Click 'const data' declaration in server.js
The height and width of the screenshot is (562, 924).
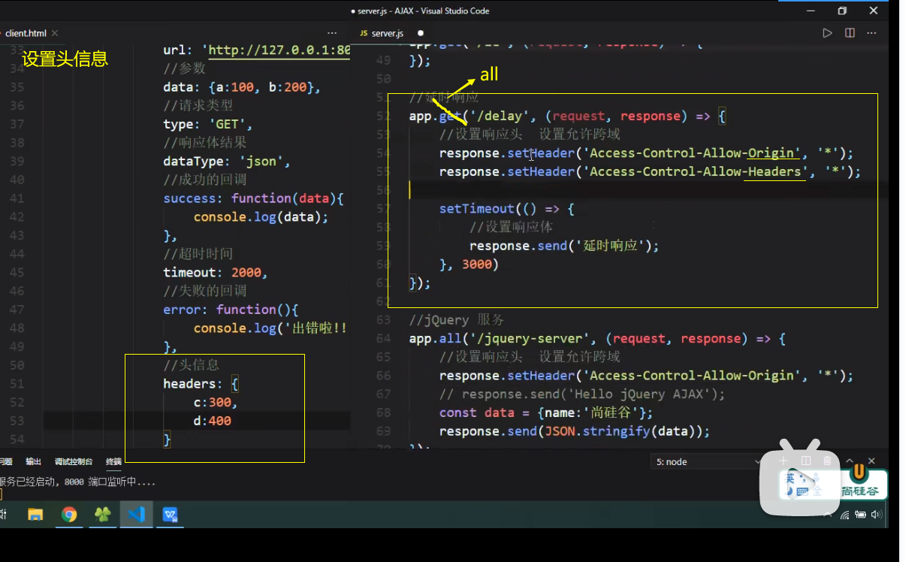(x=477, y=412)
